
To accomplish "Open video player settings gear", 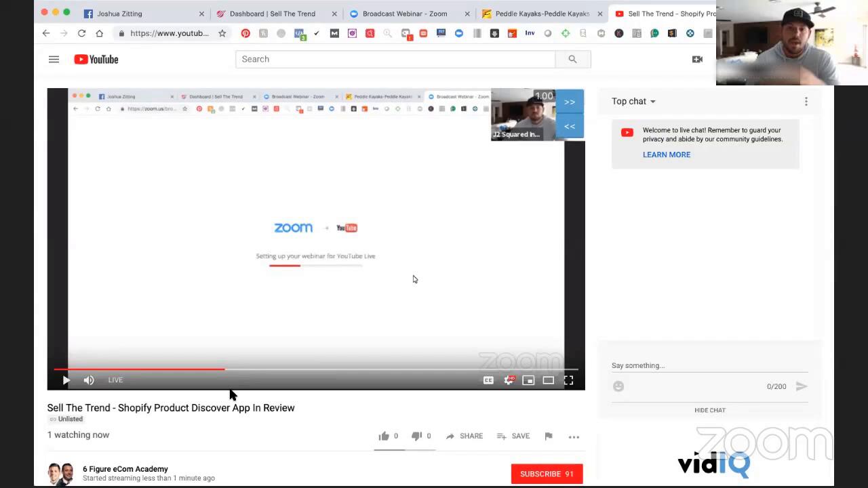I will pos(508,380).
